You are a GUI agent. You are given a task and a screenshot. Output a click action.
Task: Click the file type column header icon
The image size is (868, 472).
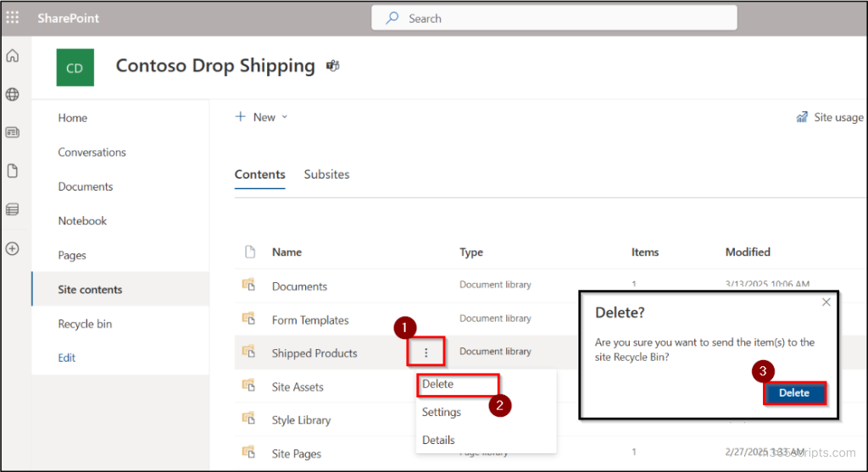(250, 252)
